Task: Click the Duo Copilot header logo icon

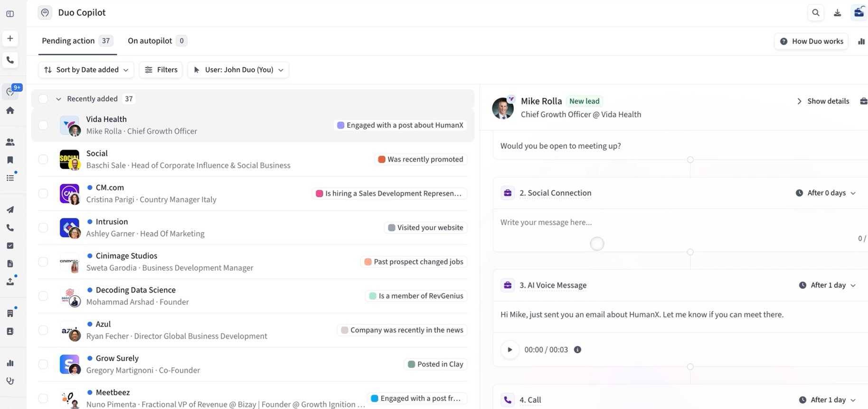Action: click(45, 13)
